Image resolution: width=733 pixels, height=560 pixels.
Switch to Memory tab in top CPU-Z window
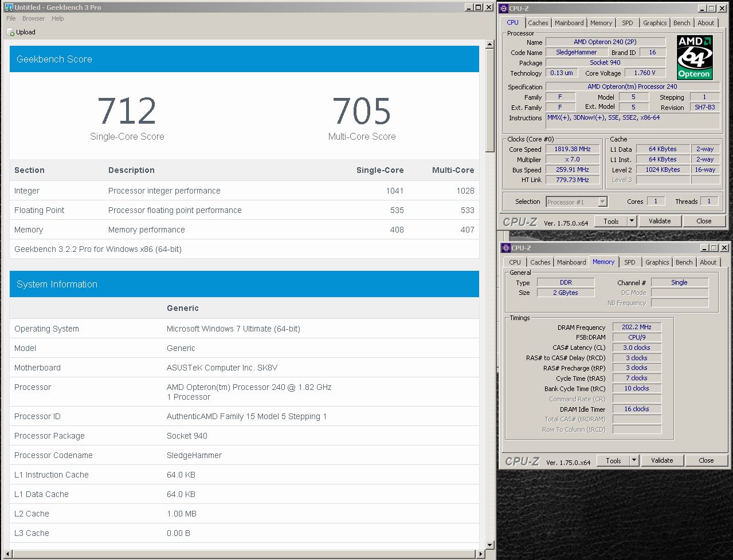point(601,23)
